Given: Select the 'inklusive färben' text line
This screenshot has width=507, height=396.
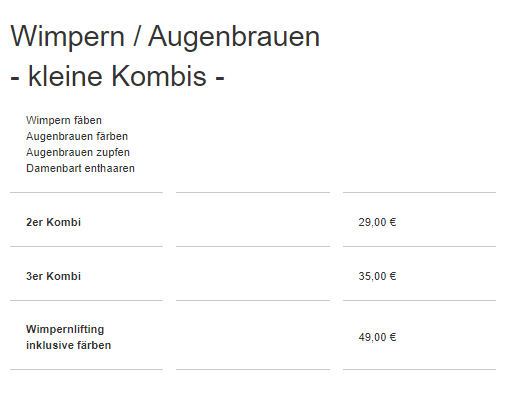Looking at the screenshot, I should click(68, 345).
